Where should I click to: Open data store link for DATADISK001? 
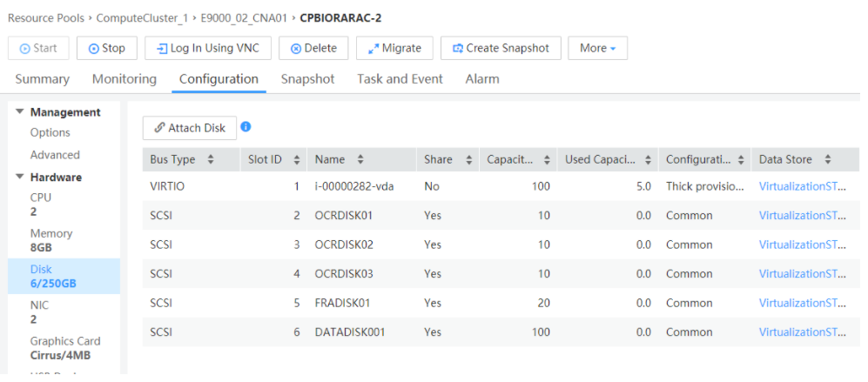[x=802, y=332]
